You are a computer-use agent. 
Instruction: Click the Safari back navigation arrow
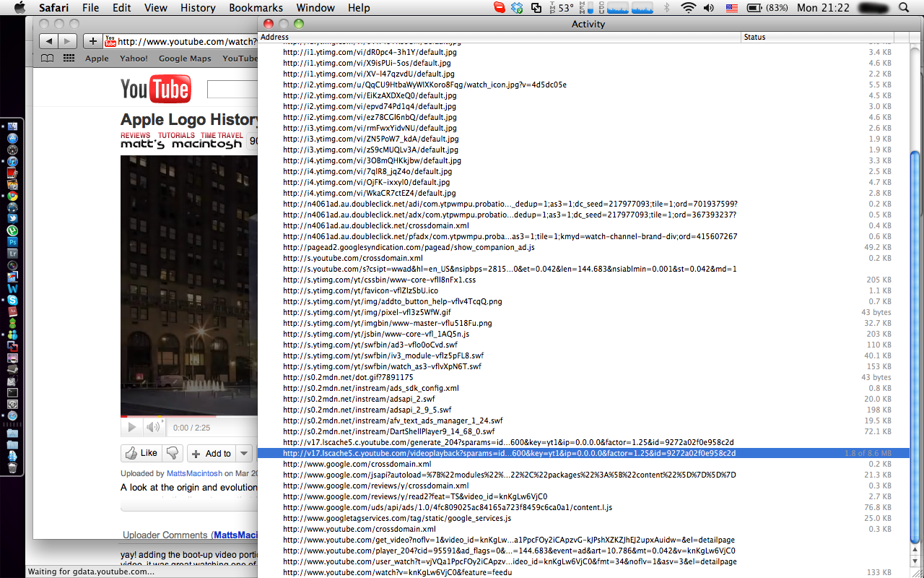tap(48, 41)
